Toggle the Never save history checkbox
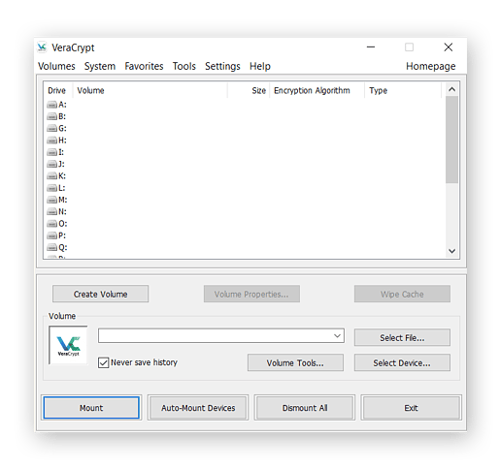The image size is (500, 469). pyautogui.click(x=103, y=362)
